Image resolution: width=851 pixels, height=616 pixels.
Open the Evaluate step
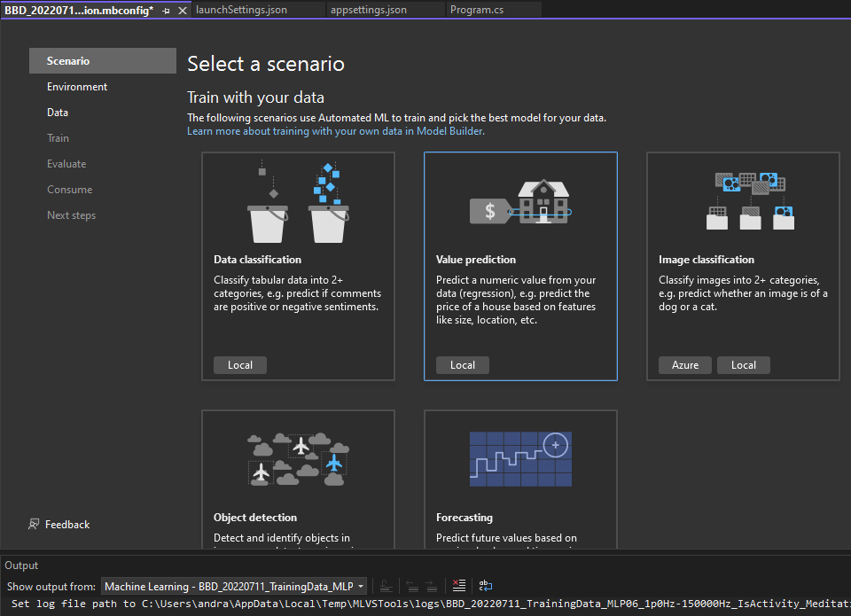[x=66, y=164]
